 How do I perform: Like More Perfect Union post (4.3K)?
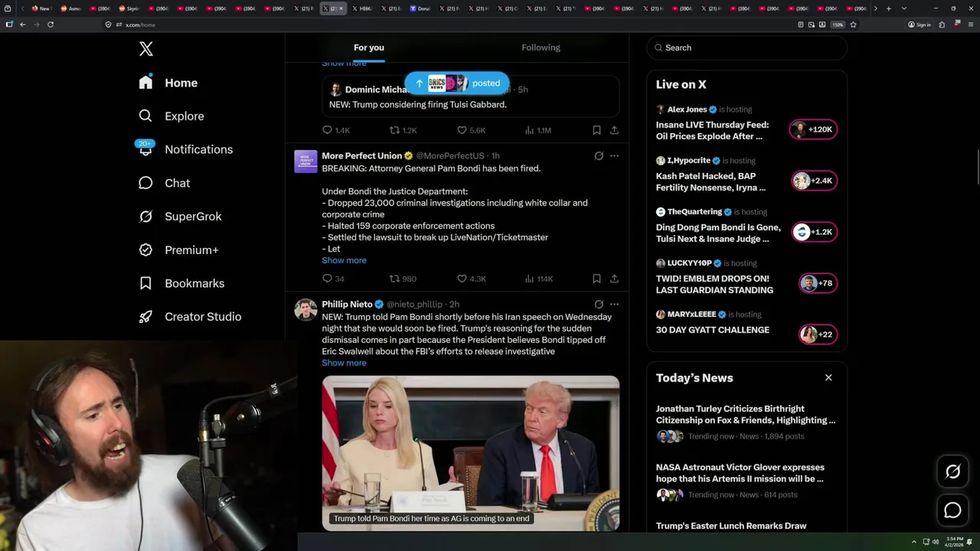pyautogui.click(x=471, y=279)
